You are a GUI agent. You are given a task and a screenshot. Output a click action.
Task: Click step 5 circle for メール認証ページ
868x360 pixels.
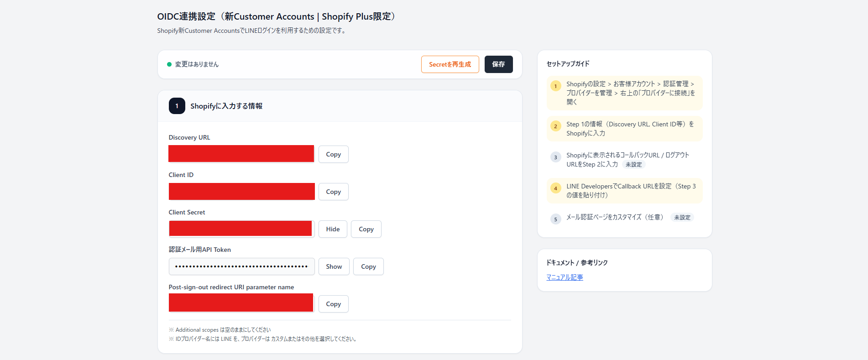[555, 219]
